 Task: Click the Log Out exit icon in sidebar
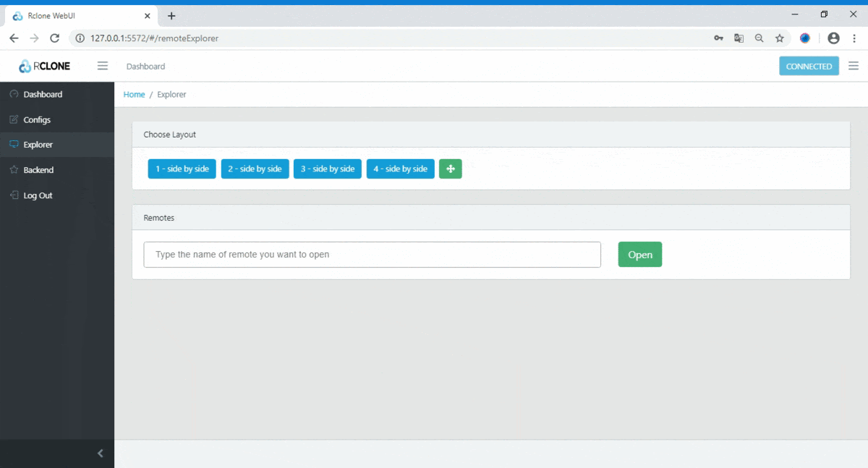click(14, 195)
